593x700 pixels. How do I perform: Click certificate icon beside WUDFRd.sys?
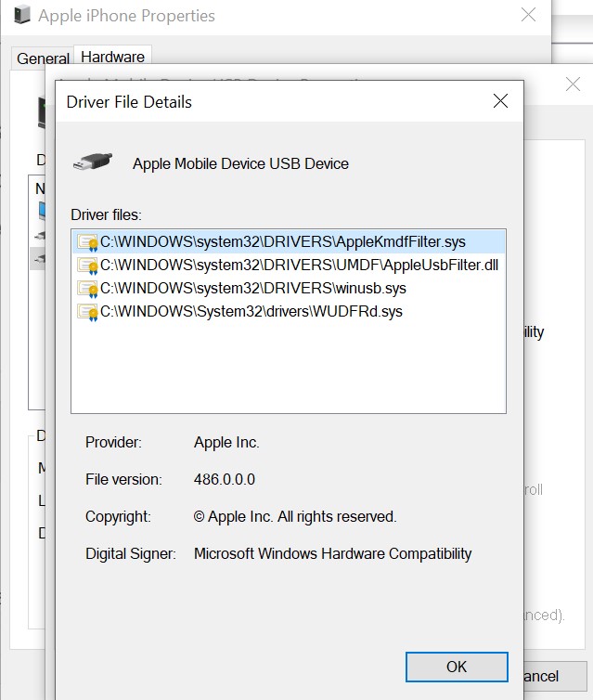tap(87, 312)
